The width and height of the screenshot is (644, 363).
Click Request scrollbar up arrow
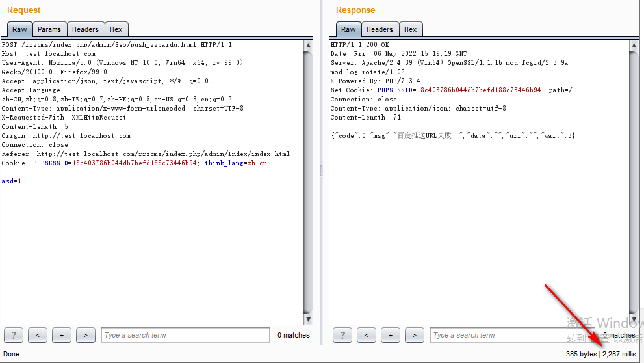coord(309,45)
